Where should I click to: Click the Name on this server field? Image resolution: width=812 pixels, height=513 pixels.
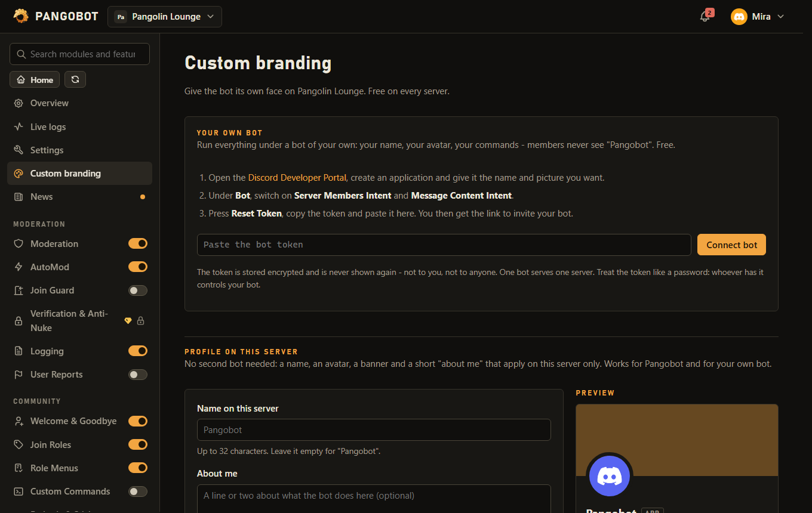[x=374, y=429]
